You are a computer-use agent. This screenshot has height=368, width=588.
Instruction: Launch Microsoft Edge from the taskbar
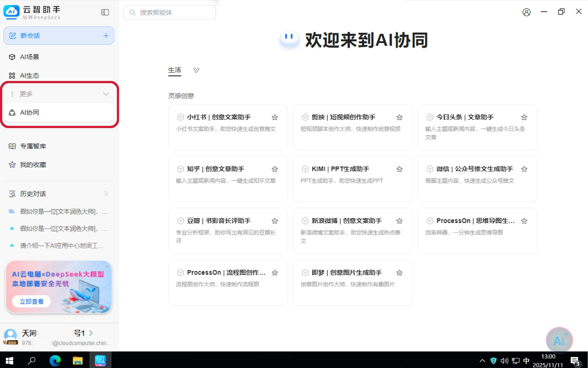[x=55, y=361]
